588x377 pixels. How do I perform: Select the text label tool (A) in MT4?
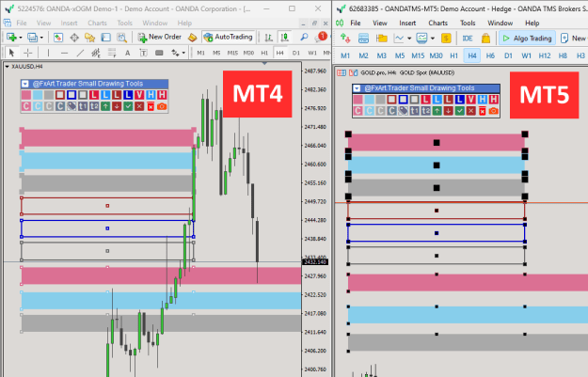128,53
